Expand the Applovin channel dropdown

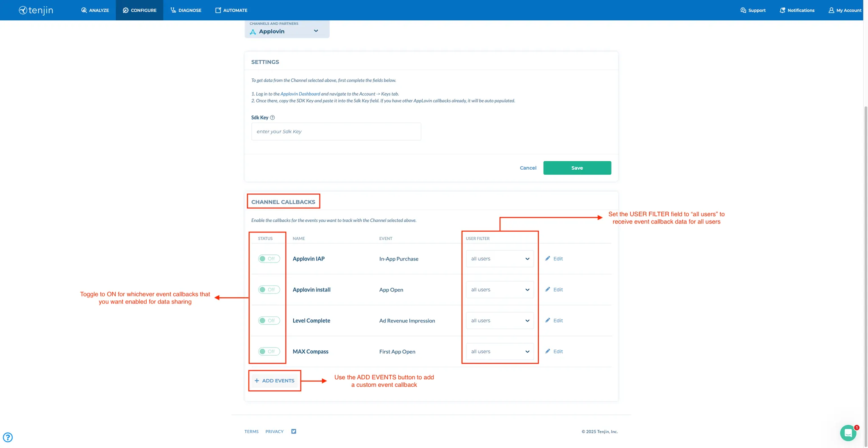287,29
